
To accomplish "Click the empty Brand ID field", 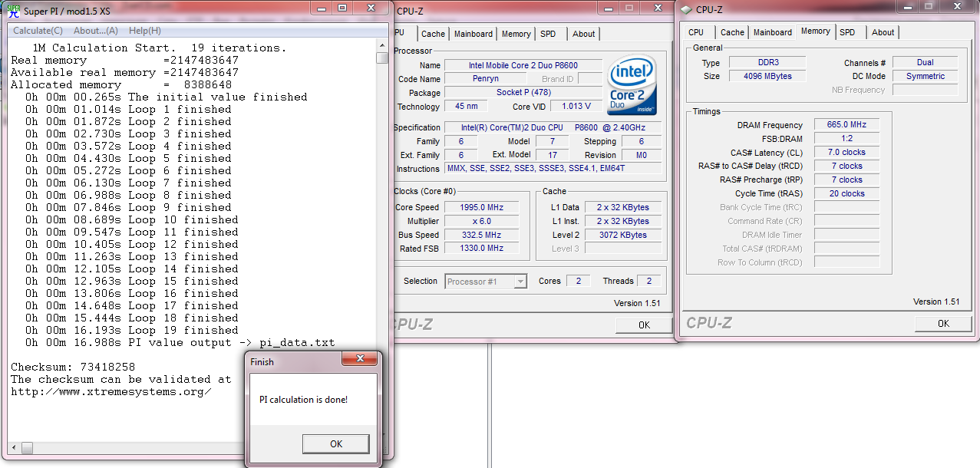I will click(590, 79).
